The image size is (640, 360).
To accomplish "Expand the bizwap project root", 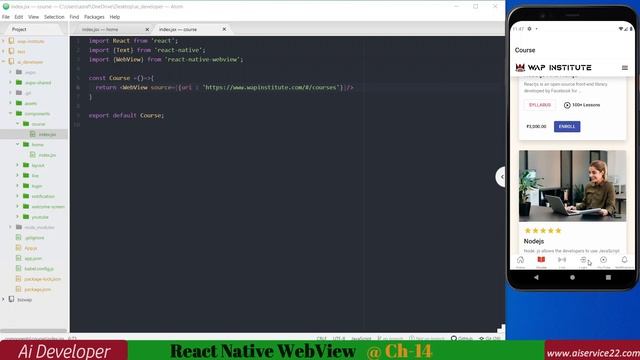I will click(x=4, y=300).
